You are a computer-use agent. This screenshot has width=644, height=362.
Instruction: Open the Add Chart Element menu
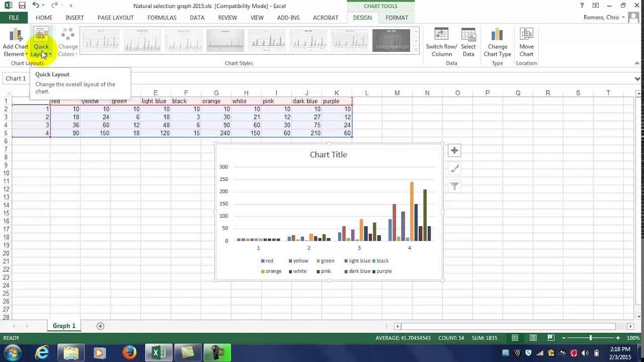pos(16,43)
